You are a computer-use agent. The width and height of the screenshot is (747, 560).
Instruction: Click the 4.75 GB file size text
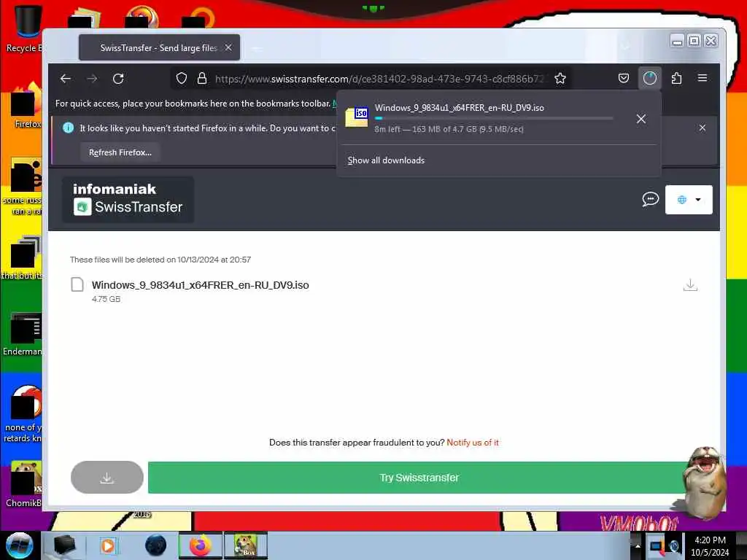(x=107, y=299)
